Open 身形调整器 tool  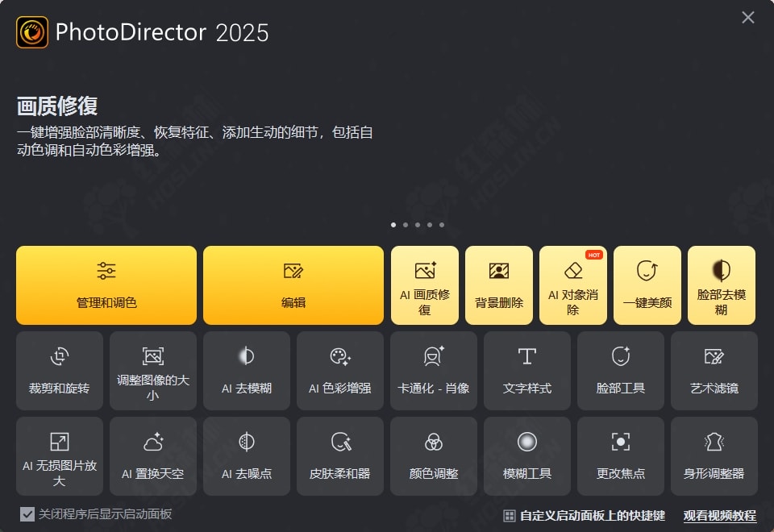(714, 456)
